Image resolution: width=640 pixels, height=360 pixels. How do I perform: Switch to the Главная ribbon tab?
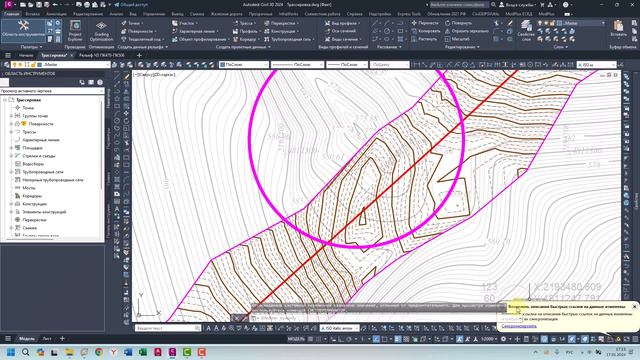[11, 14]
